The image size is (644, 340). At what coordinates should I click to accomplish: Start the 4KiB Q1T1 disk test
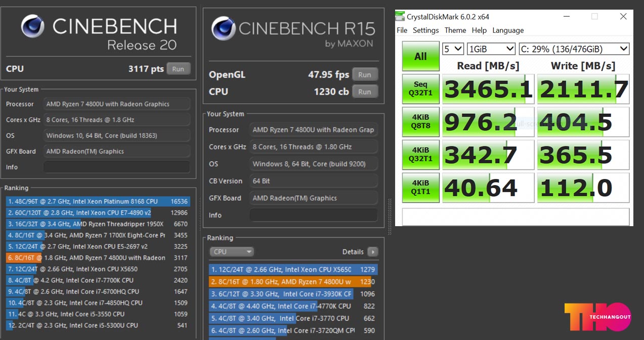point(421,188)
